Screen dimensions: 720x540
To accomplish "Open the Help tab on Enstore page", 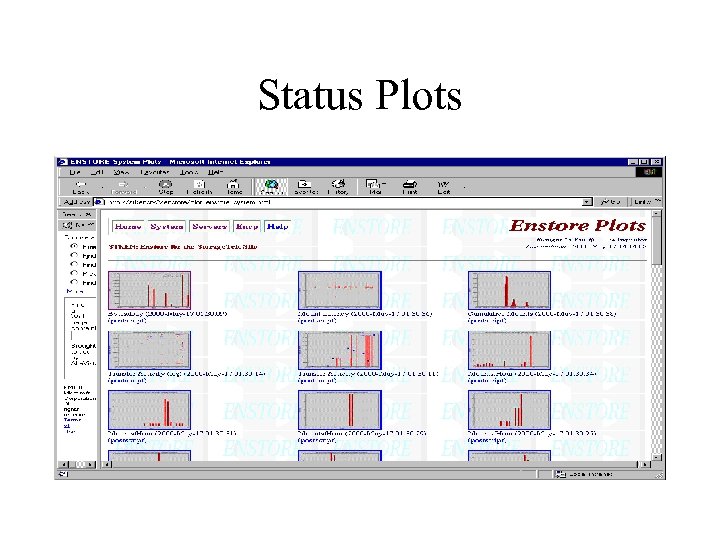I will [x=277, y=226].
